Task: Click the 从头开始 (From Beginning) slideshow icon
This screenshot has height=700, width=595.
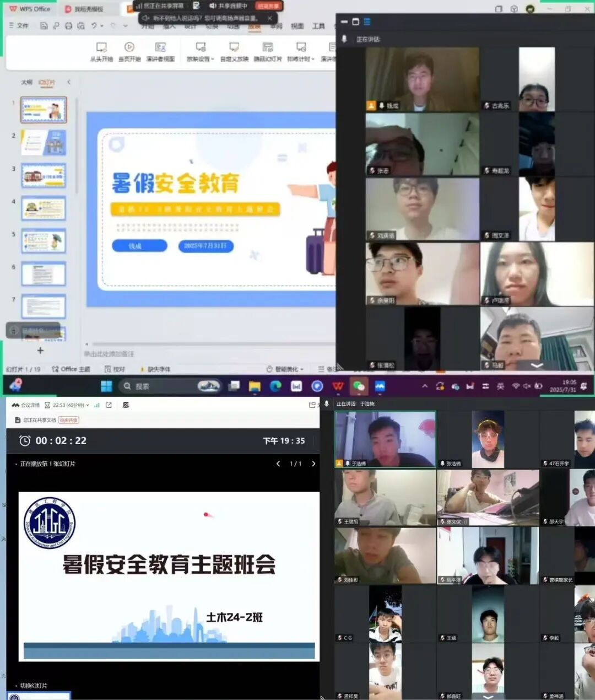Action: tap(101, 48)
